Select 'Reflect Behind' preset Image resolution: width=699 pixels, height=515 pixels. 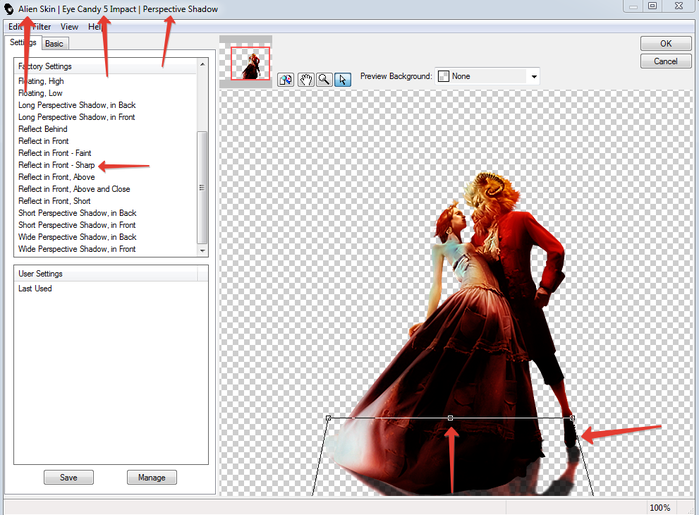43,129
